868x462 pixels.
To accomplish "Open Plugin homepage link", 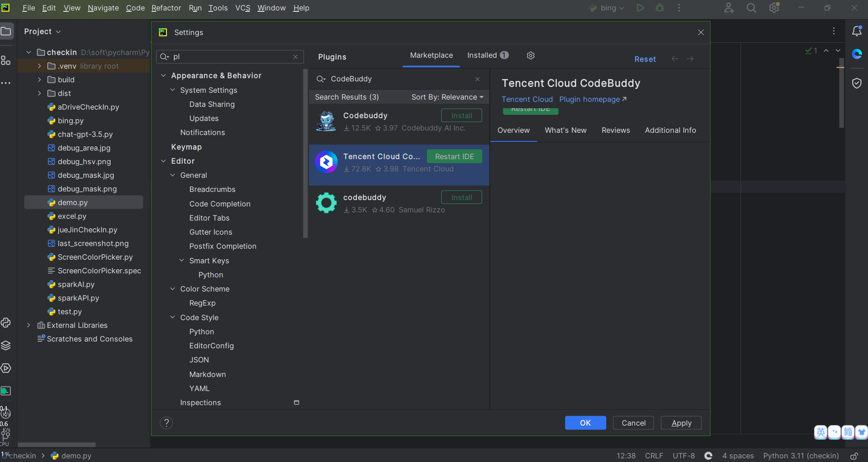I will tap(593, 99).
